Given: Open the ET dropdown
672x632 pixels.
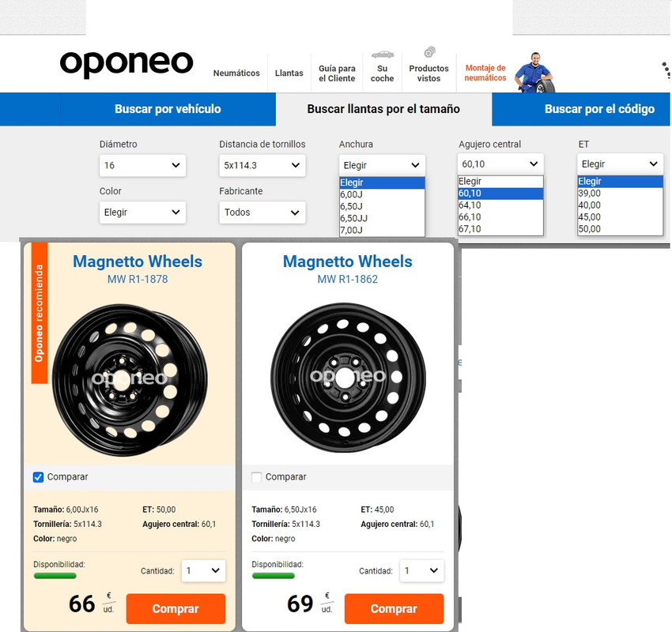Looking at the screenshot, I should (x=620, y=164).
